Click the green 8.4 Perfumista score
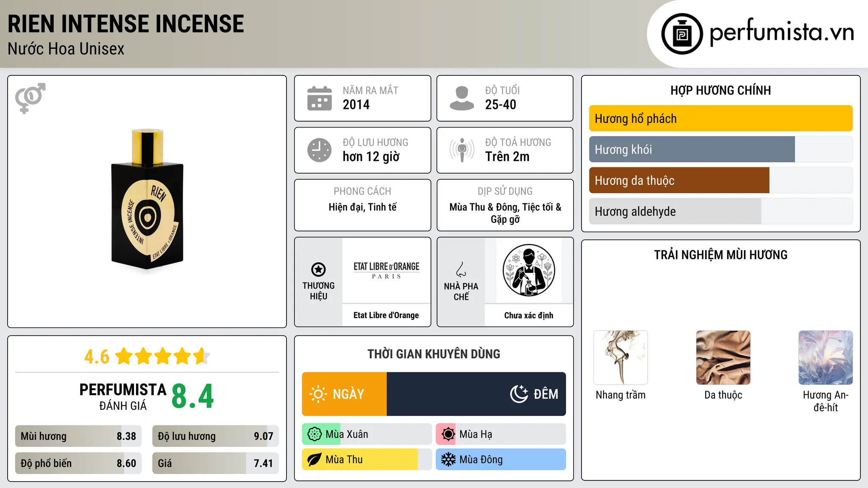This screenshot has height=488, width=868. coord(193,396)
